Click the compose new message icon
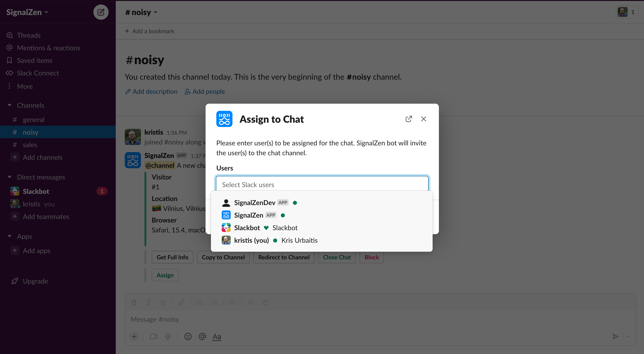 point(101,12)
